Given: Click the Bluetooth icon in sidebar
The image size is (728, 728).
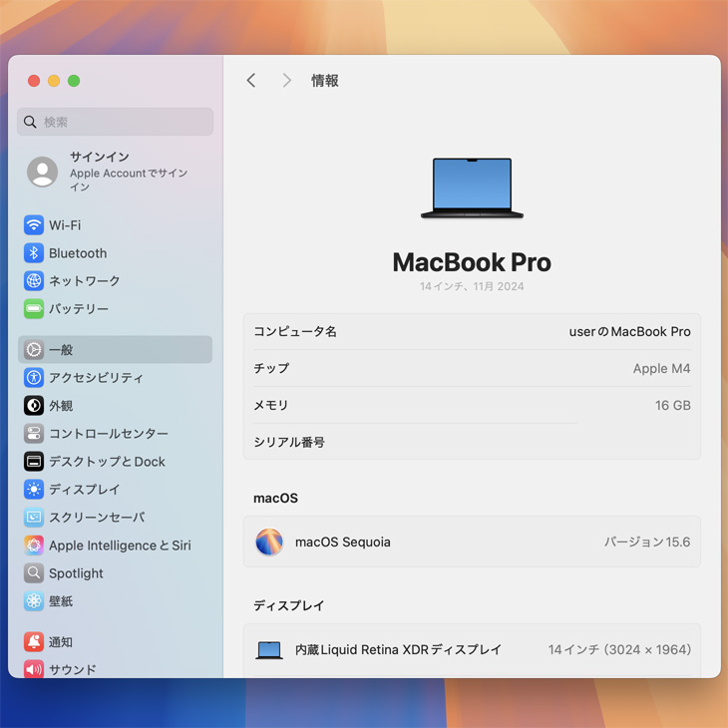Looking at the screenshot, I should tap(34, 253).
